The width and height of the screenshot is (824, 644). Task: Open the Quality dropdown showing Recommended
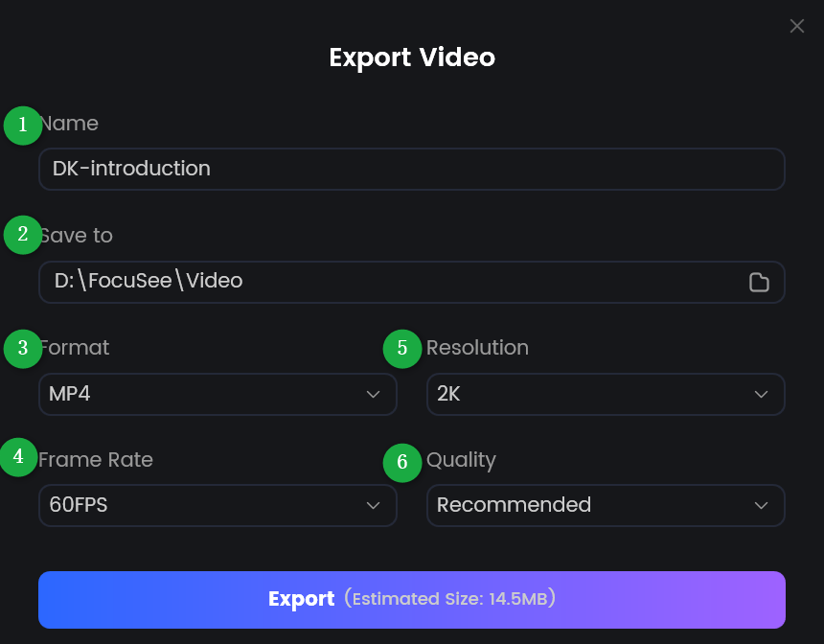pyautogui.click(x=606, y=505)
